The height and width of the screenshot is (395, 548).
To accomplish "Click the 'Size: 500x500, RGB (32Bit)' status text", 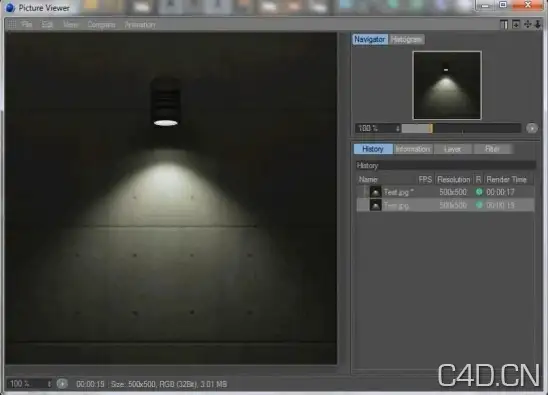I will pos(154,384).
